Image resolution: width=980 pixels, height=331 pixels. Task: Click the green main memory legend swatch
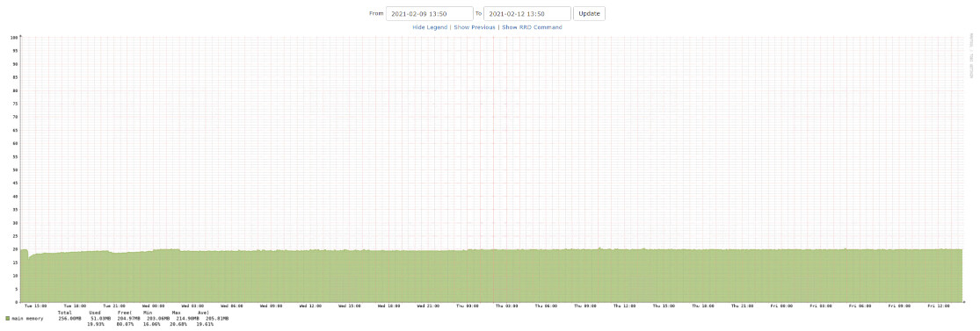pyautogui.click(x=8, y=319)
